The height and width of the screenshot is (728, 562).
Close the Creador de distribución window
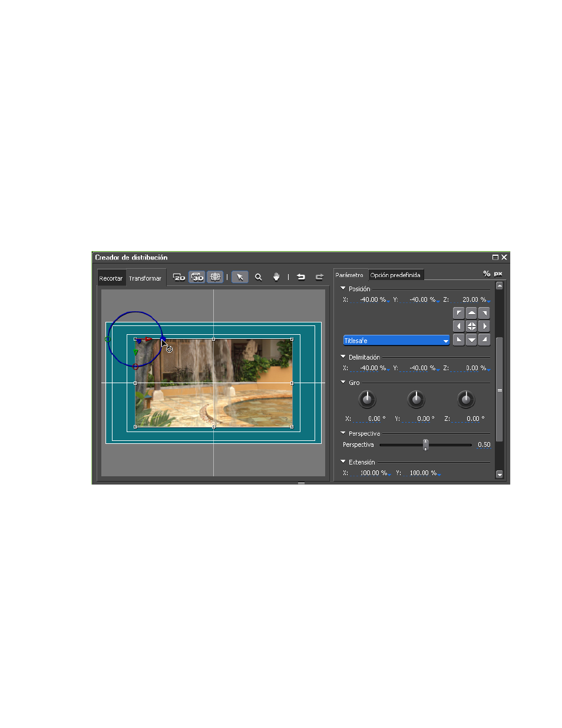(504, 257)
